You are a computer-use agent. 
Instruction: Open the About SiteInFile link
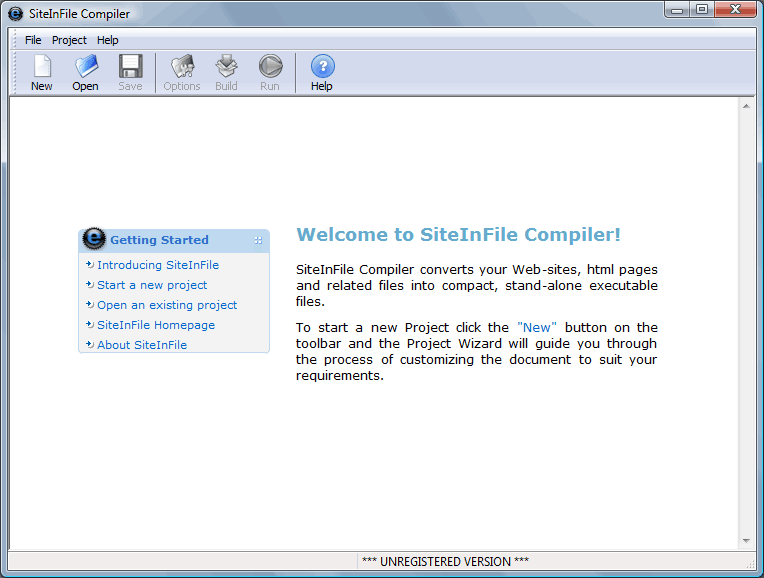click(141, 345)
